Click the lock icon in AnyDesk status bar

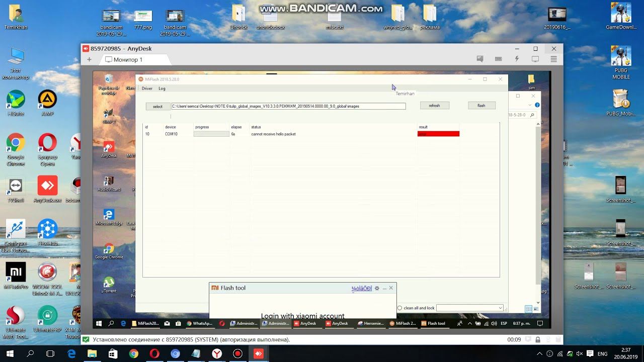point(538,340)
